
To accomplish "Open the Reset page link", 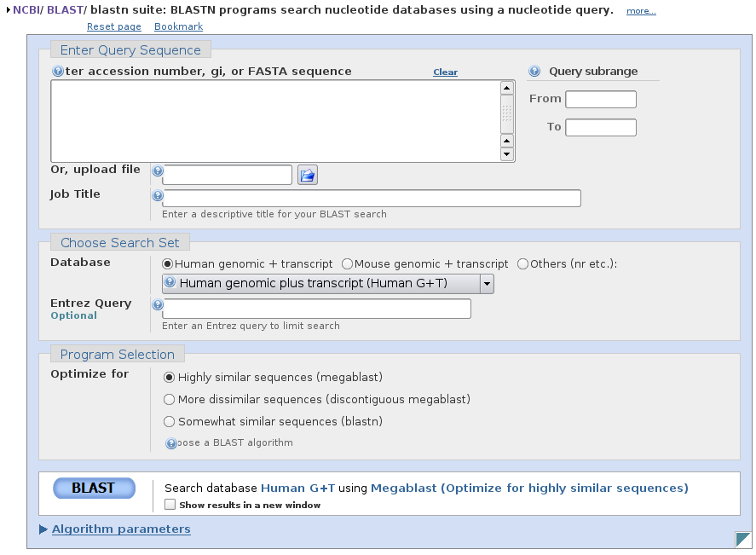I will 114,27.
